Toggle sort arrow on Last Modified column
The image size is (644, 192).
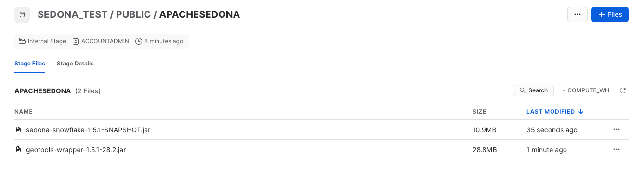(581, 112)
